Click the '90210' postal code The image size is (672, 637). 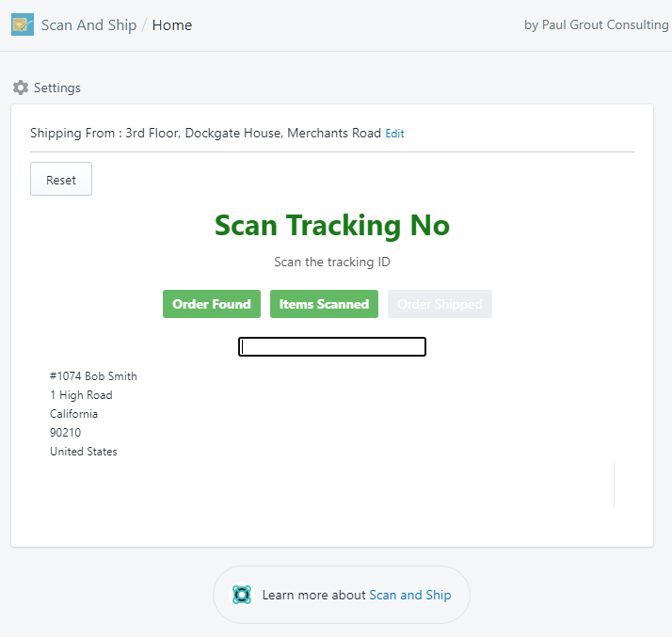(65, 433)
